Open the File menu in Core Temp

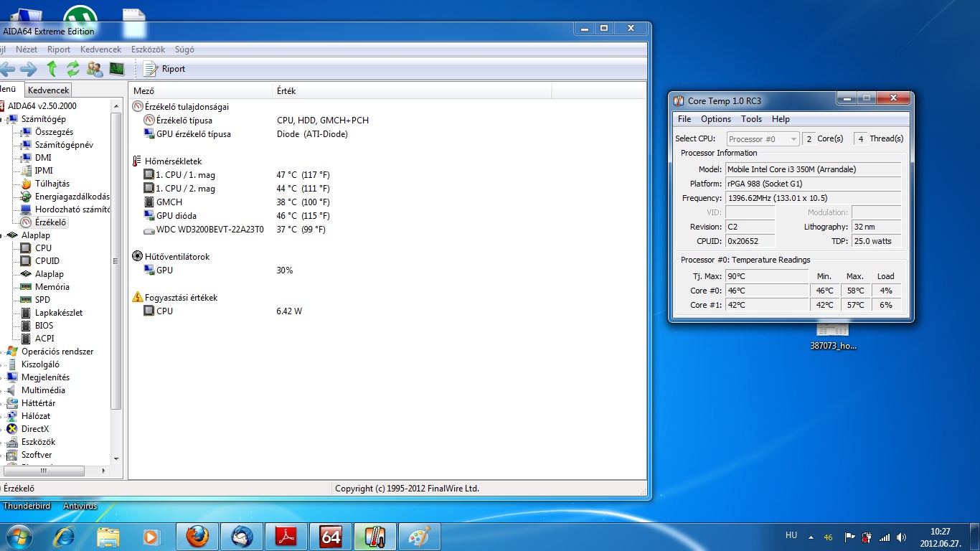pyautogui.click(x=684, y=119)
